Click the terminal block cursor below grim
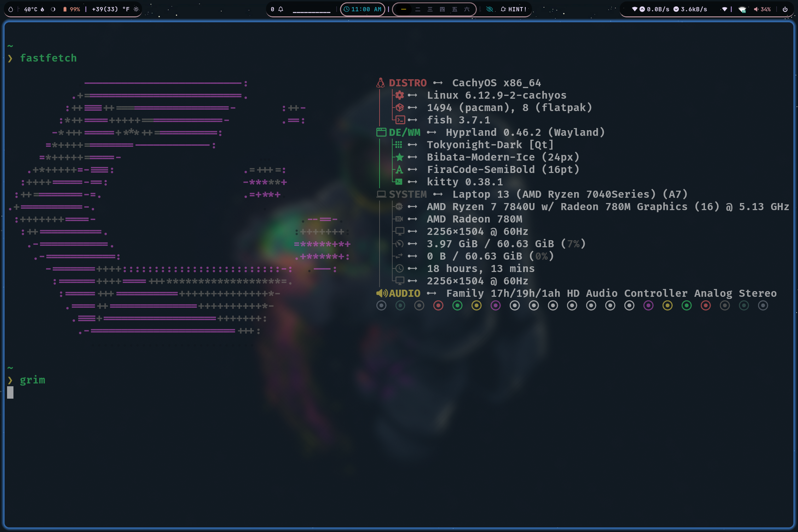Viewport: 798px width, 532px height. [10, 392]
